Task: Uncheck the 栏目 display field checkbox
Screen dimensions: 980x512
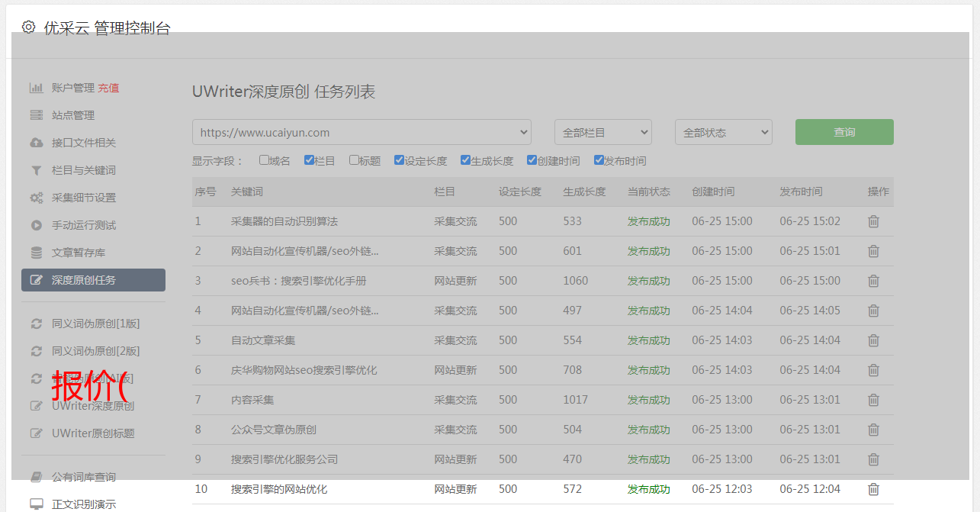Action: point(309,160)
